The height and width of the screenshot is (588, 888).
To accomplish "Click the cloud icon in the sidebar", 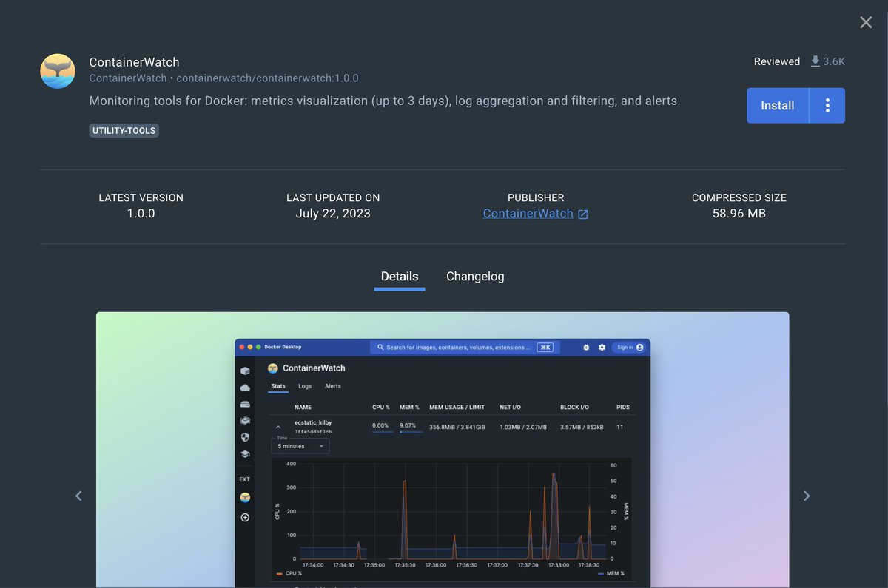I will (x=245, y=388).
